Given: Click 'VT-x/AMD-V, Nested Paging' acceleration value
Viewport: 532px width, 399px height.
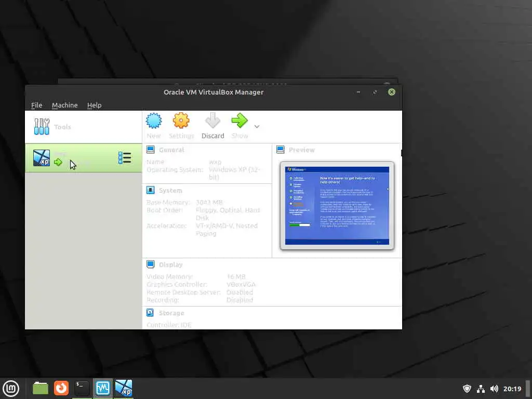Looking at the screenshot, I should (x=227, y=230).
